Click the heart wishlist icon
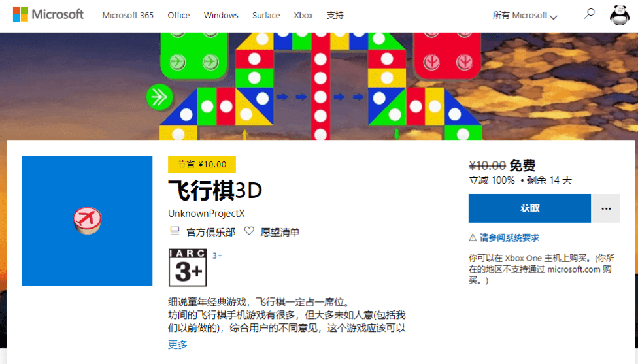The width and height of the screenshot is (638, 364). tap(249, 231)
